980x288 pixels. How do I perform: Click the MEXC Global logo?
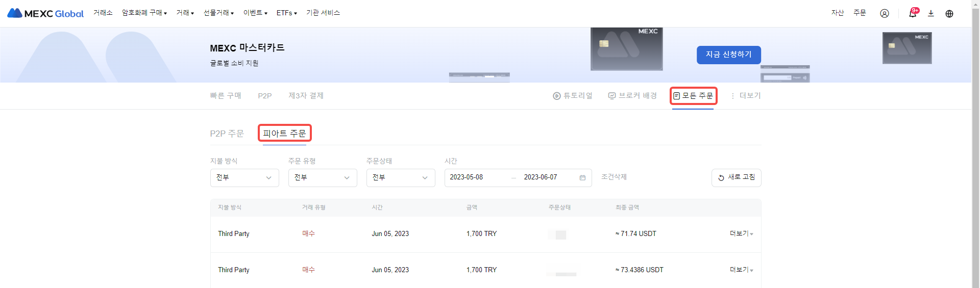click(x=45, y=13)
